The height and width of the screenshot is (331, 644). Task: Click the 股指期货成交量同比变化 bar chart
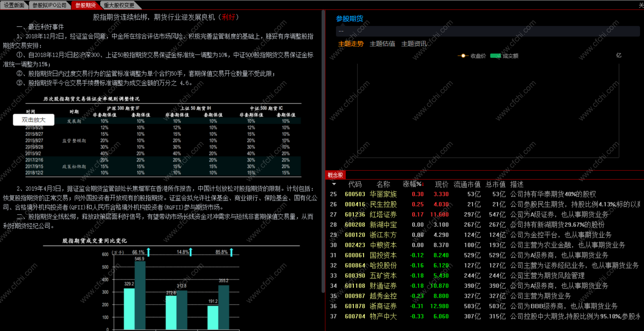click(x=171, y=284)
